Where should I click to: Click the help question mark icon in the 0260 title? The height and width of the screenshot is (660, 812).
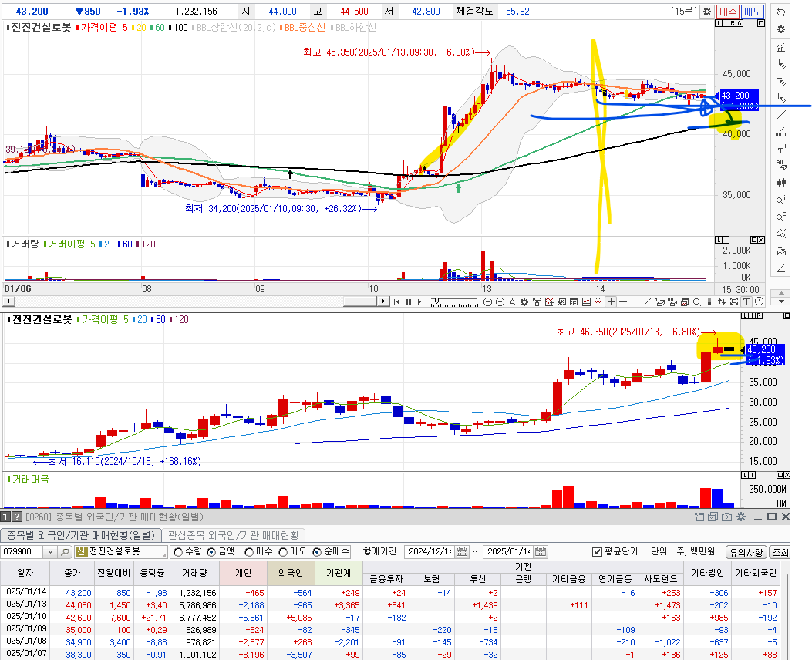coord(17,517)
